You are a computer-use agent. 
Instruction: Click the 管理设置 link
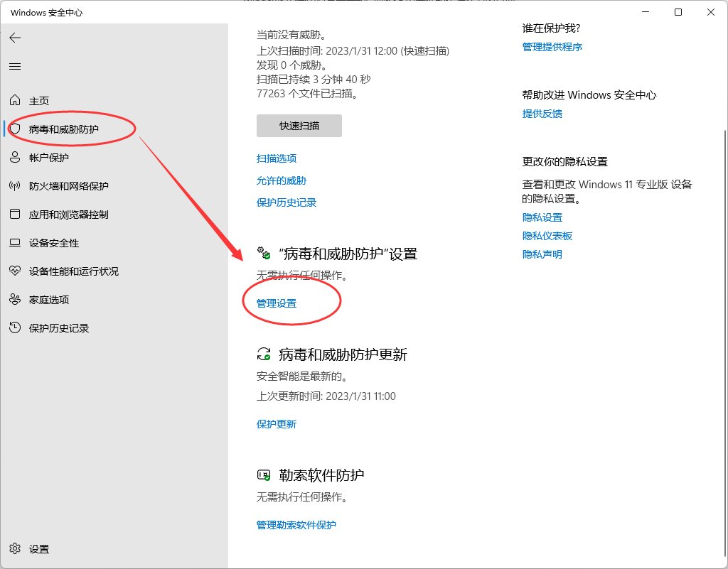coord(277,303)
